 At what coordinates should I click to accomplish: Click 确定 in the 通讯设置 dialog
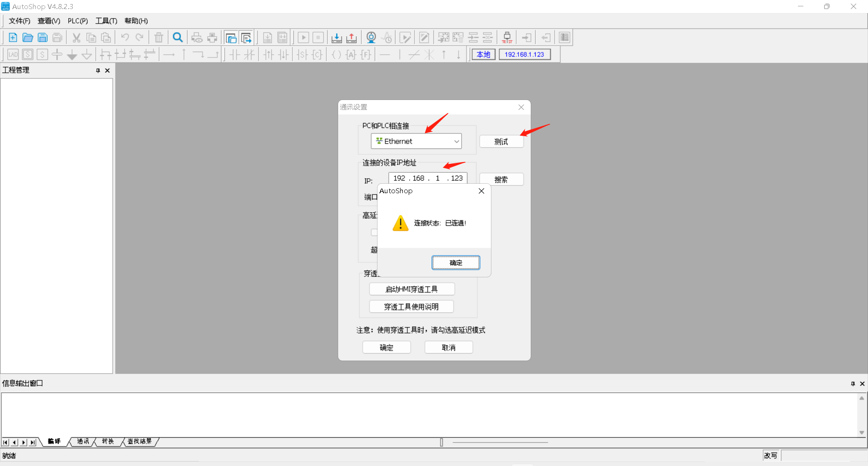click(x=387, y=347)
